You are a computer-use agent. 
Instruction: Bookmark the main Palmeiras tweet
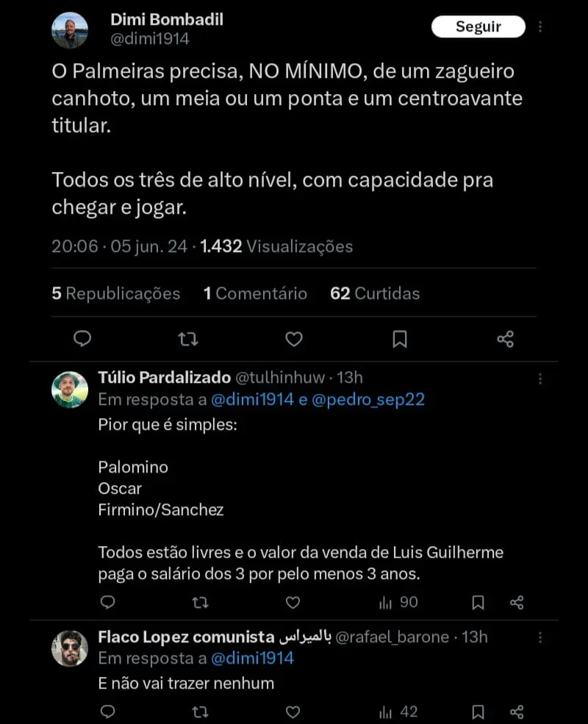(400, 338)
